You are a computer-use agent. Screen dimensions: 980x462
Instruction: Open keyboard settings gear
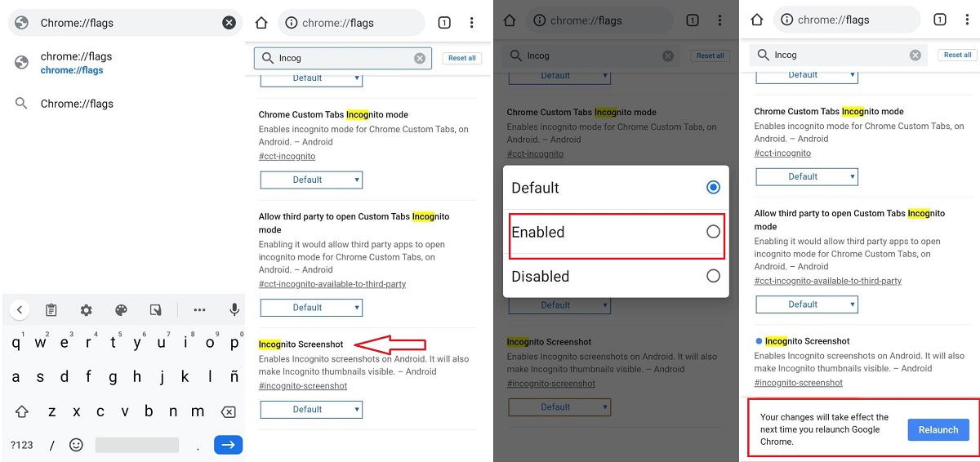pyautogui.click(x=86, y=310)
